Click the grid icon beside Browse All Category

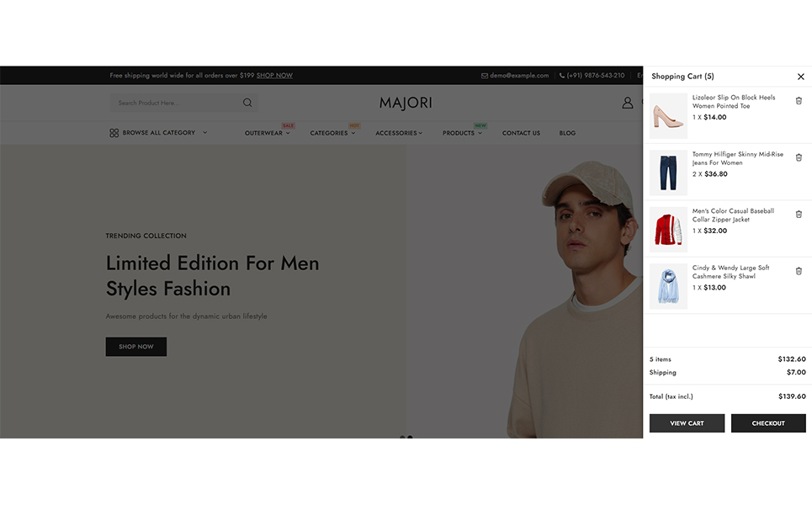point(114,133)
